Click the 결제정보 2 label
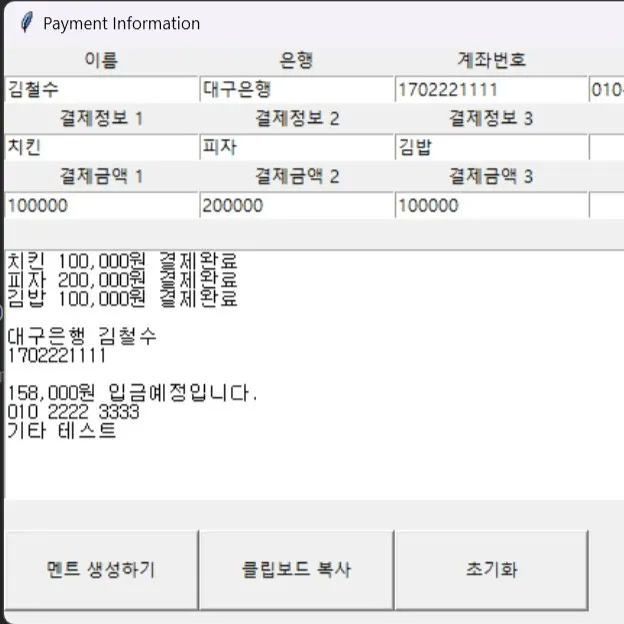This screenshot has height=624, width=624. (297, 118)
